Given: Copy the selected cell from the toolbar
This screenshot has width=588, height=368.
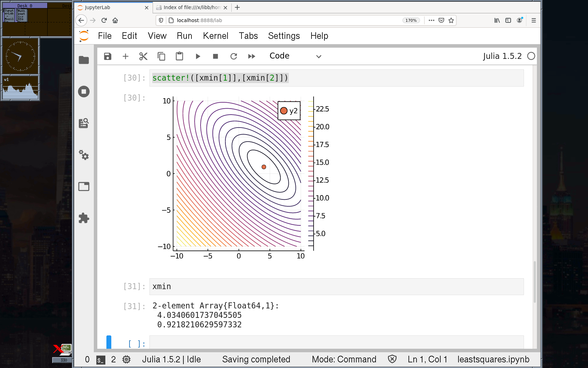Looking at the screenshot, I should 161,56.
